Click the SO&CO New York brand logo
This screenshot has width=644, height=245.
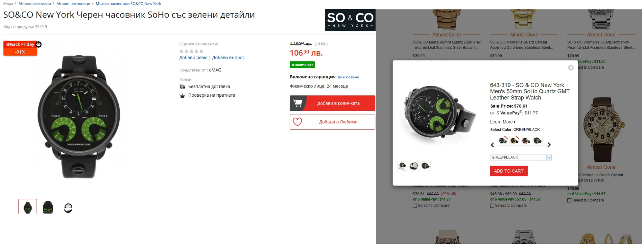[x=350, y=20]
